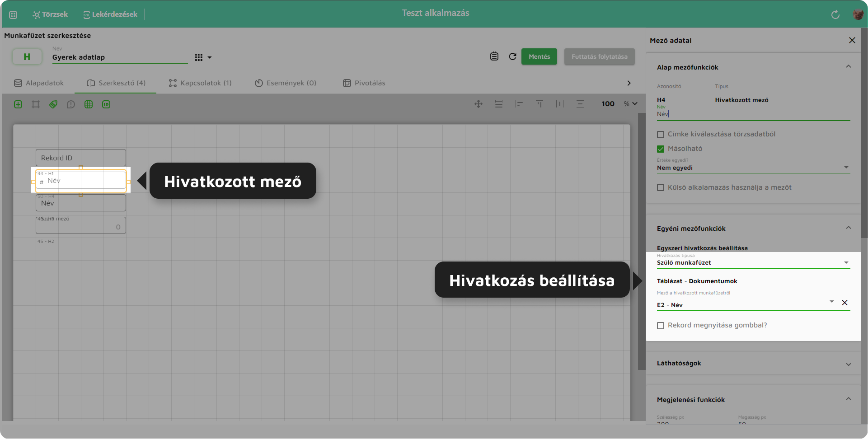Open the Szülő munkafüzet reference type dropdown
868x439 pixels.
(753, 262)
